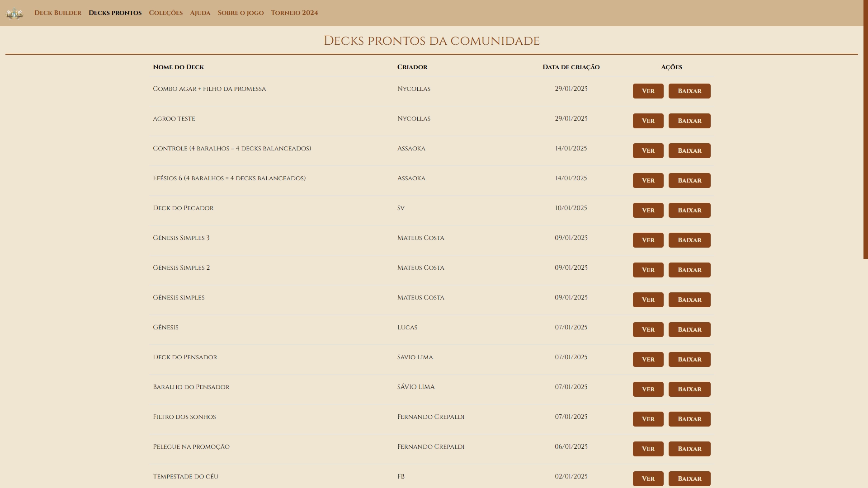View the Combo agar + filho da promessa deck
The height and width of the screenshot is (488, 868).
tap(648, 91)
